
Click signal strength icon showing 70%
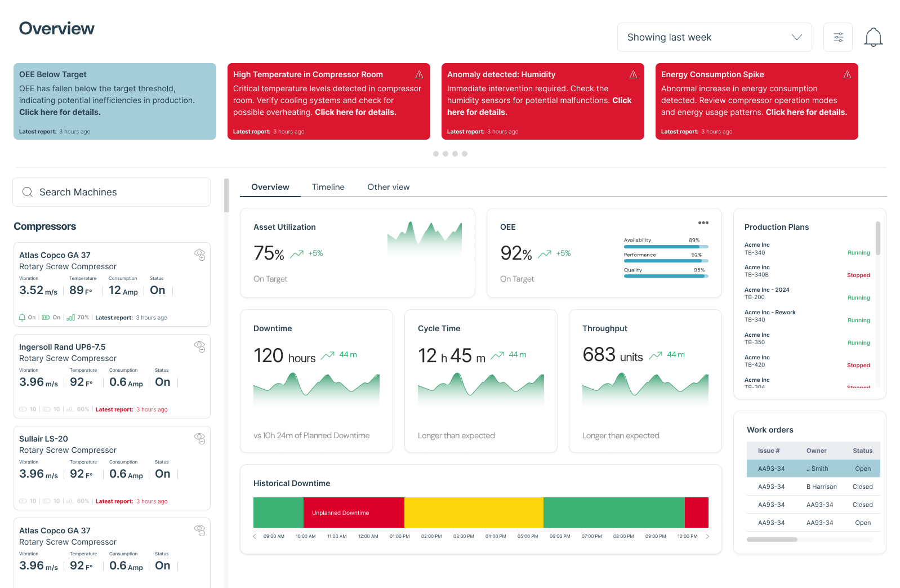[x=71, y=318]
